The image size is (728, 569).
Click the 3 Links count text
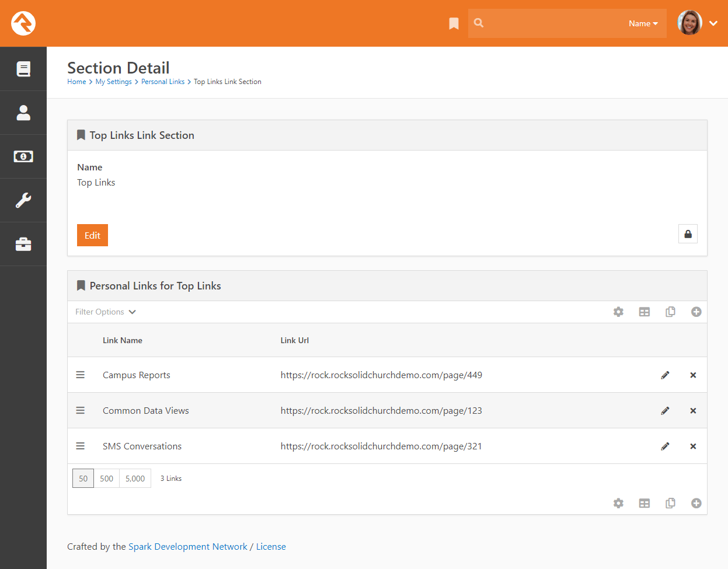171,479
